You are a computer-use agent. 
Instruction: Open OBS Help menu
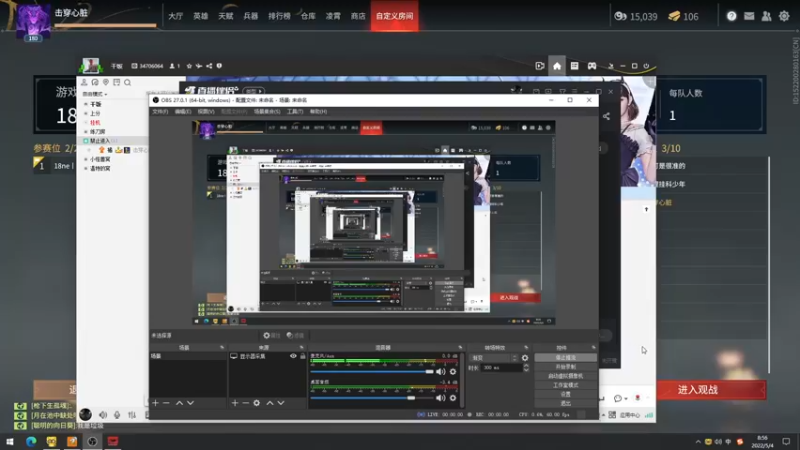(318, 111)
